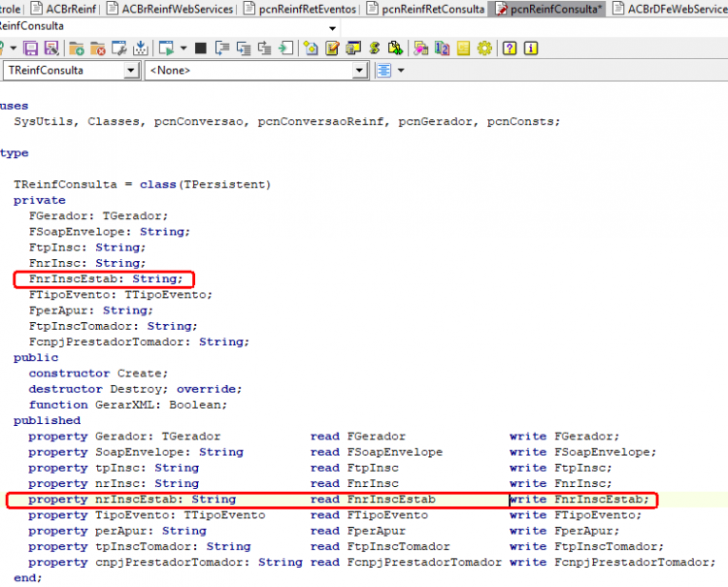Click the 'FnrInscEstab: String;' field line
The width and height of the screenshot is (728, 587).
click(x=106, y=278)
